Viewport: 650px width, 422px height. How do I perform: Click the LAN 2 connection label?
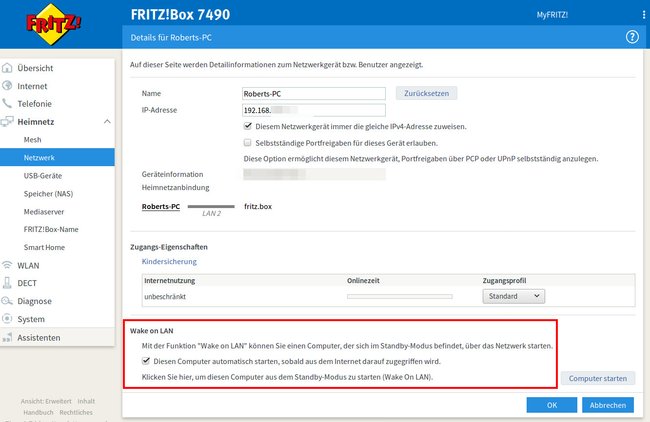211,213
